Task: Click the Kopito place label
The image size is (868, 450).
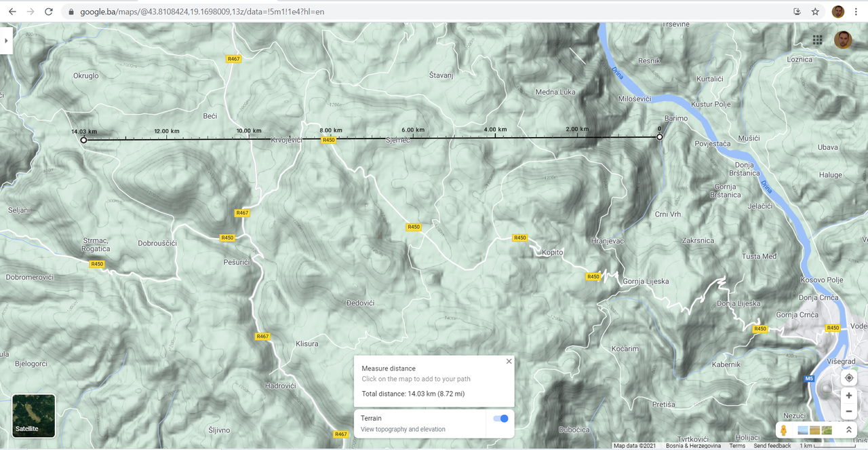Action: pyautogui.click(x=553, y=252)
